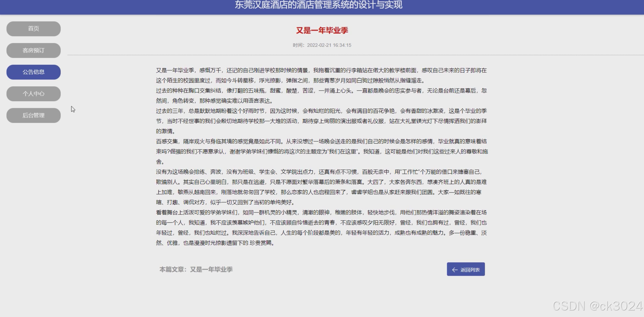Click the back arrow icon in 返回列表

[455, 270]
